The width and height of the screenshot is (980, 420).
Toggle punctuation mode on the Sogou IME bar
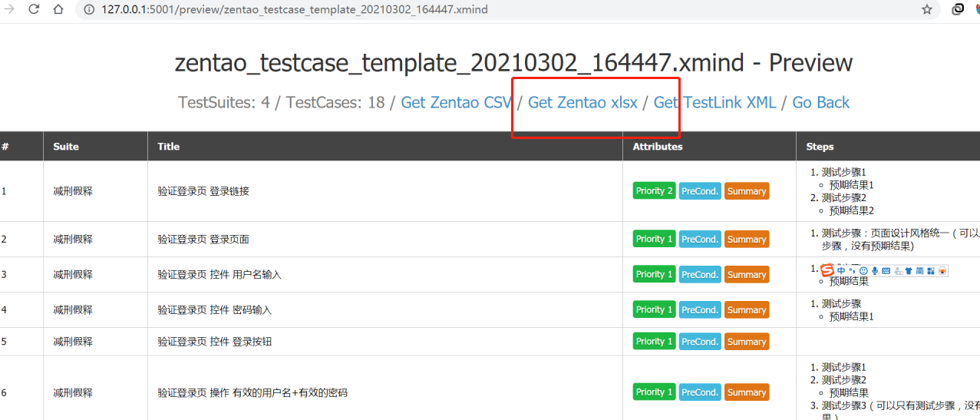click(853, 270)
